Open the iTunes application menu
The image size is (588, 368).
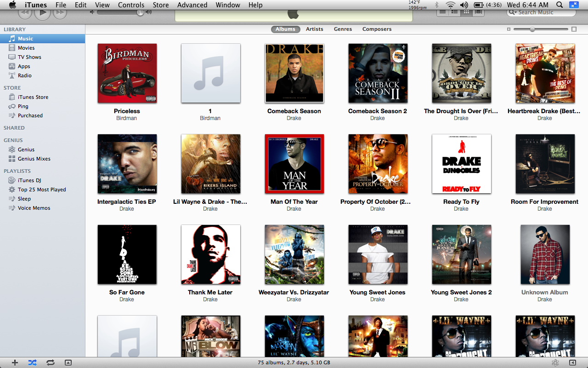pos(35,5)
